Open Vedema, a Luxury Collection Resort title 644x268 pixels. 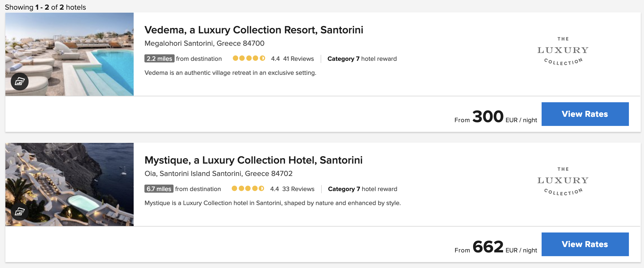[254, 30]
